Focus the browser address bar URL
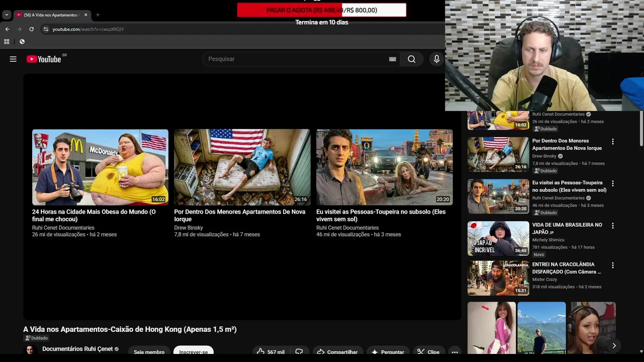 coord(88,29)
